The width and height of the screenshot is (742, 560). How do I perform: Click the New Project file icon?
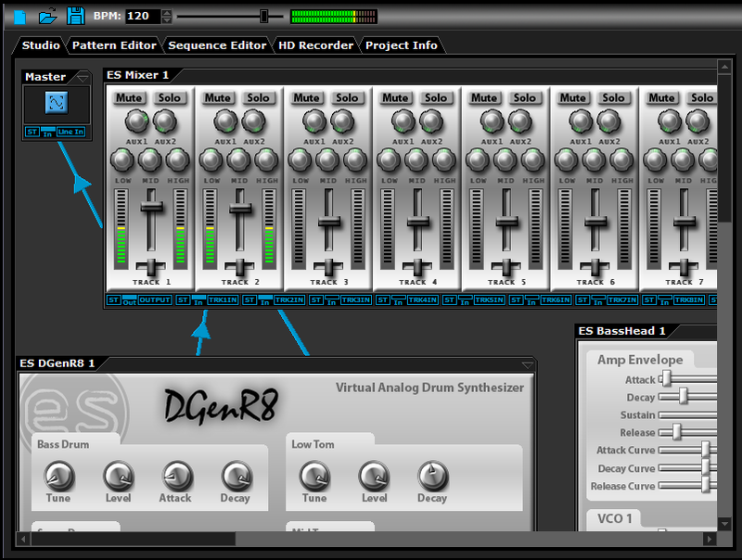tap(20, 16)
